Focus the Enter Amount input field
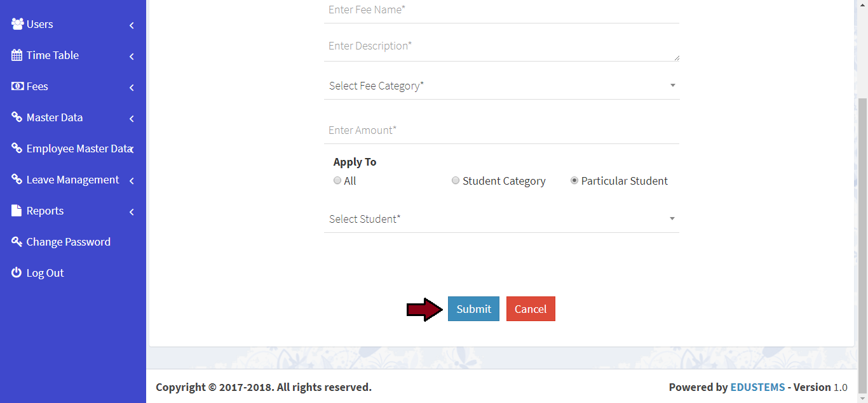The height and width of the screenshot is (403, 868). click(x=501, y=130)
